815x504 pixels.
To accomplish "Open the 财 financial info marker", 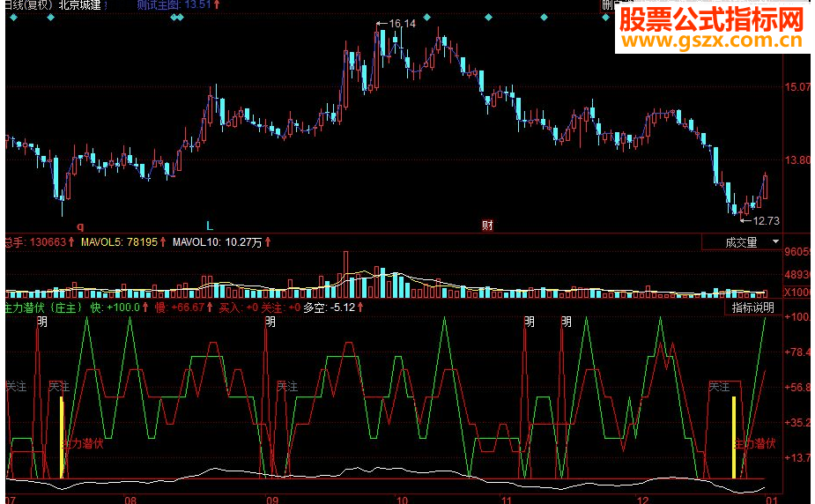I will click(x=487, y=226).
